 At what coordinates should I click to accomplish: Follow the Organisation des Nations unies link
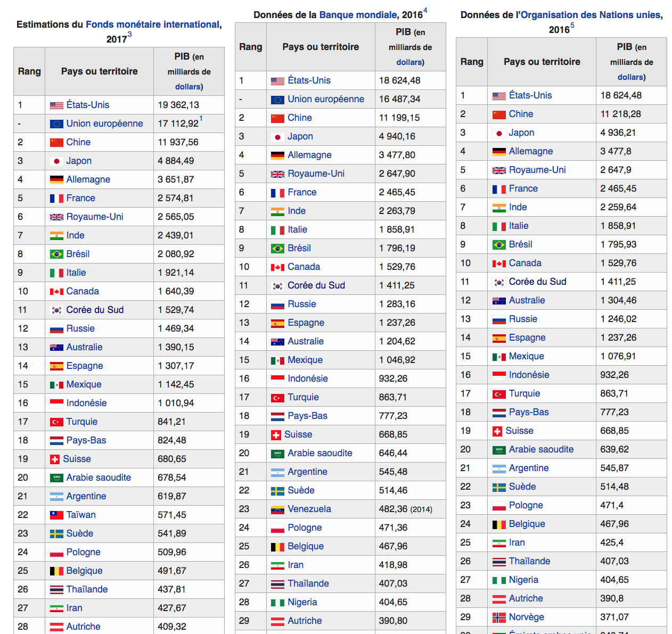pos(590,15)
